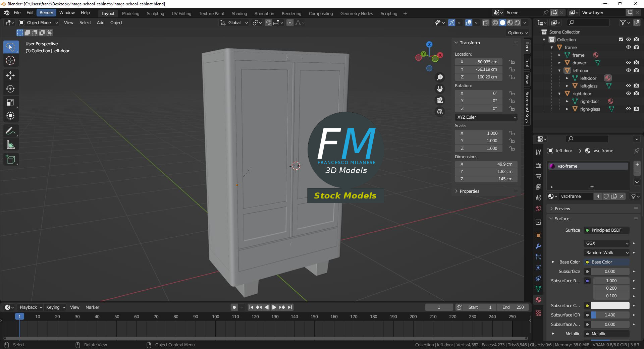Viewport: 644px width, 349px height.
Task: Open the File menu
Action: (x=17, y=13)
